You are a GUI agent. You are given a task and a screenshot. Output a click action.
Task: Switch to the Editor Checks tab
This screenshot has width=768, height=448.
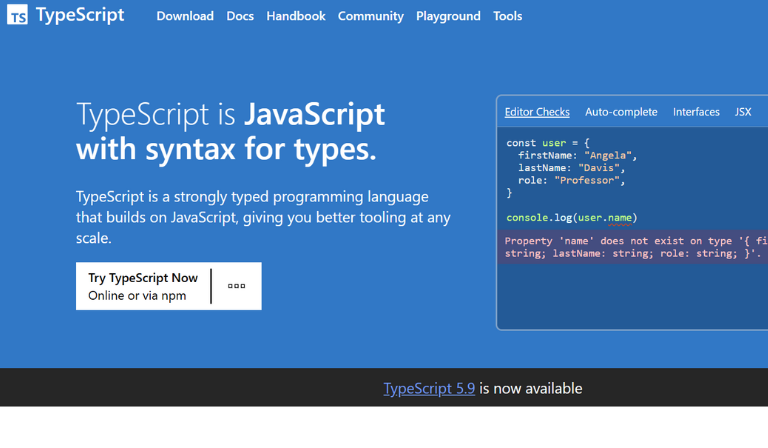point(537,112)
